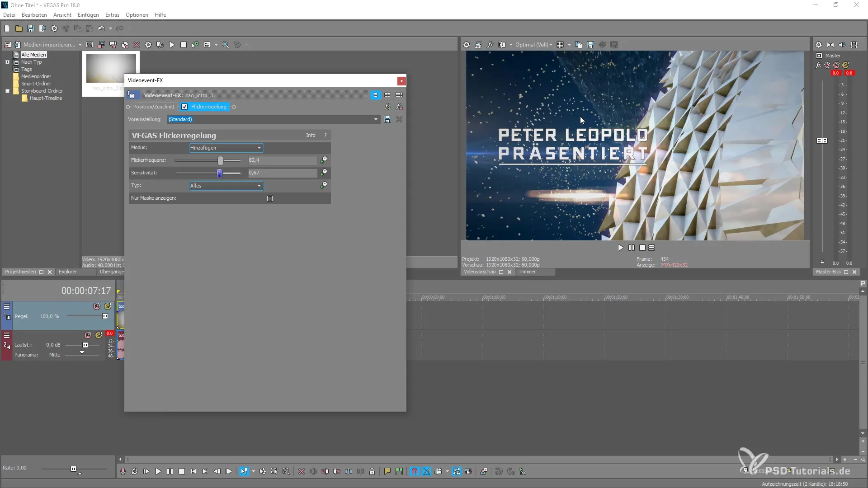The width and height of the screenshot is (868, 488).
Task: Open the Einfügen menu
Action: 88,15
